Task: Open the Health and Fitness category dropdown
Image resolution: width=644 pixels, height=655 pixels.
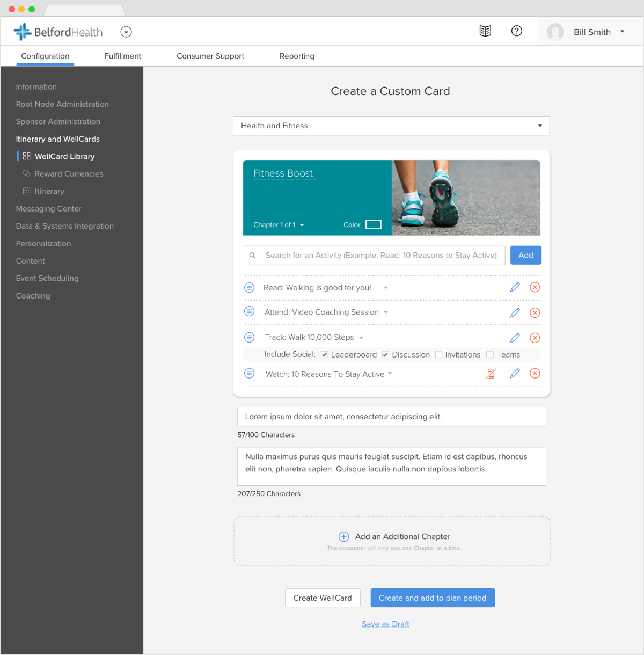Action: [x=391, y=126]
